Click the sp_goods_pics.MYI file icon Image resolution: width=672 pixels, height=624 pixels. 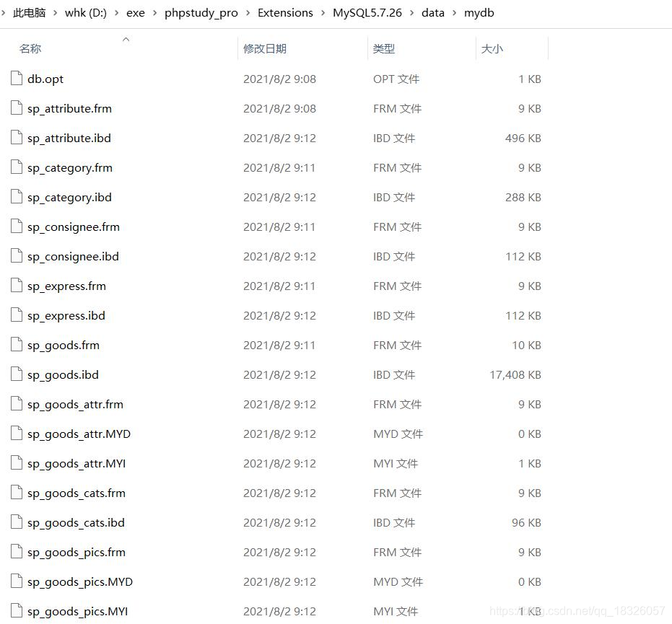[x=17, y=610]
